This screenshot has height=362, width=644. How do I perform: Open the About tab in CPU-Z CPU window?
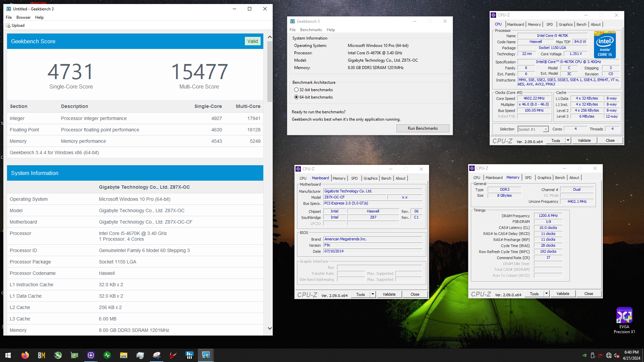pos(596,24)
